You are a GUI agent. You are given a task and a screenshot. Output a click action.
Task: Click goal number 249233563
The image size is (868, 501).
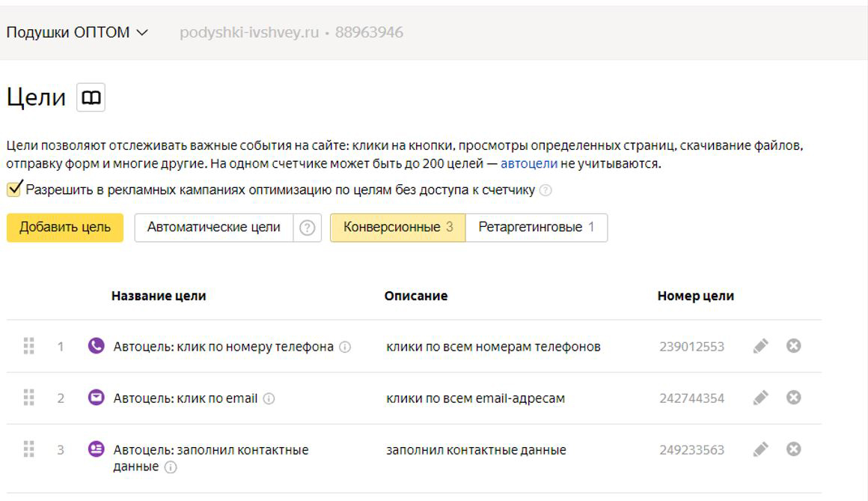coord(691,450)
